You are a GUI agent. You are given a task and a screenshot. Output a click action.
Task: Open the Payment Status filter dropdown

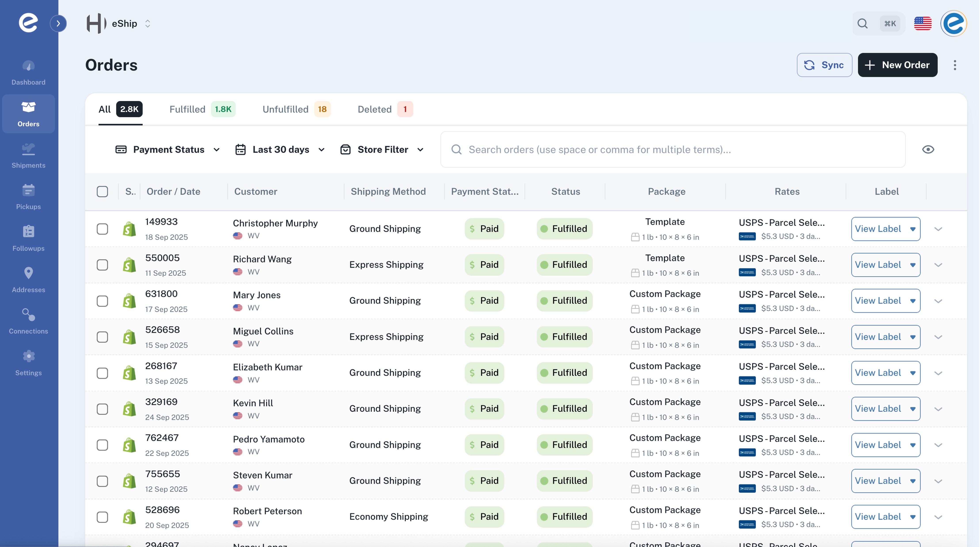tap(167, 149)
